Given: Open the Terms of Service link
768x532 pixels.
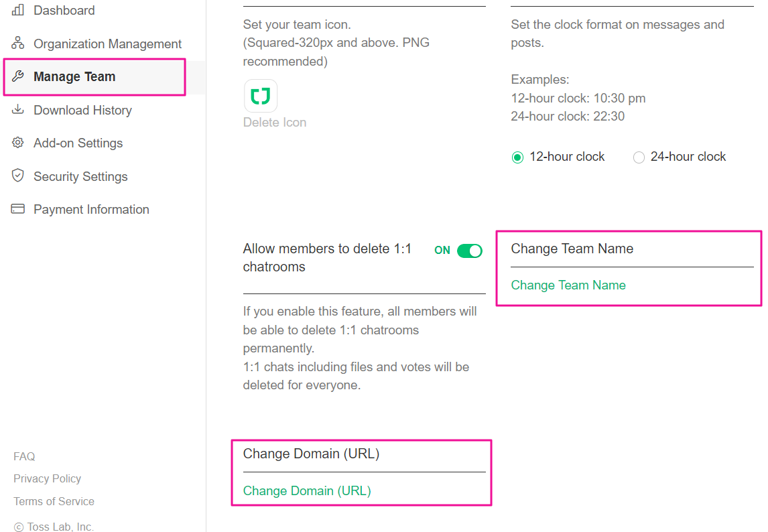Looking at the screenshot, I should pos(54,501).
